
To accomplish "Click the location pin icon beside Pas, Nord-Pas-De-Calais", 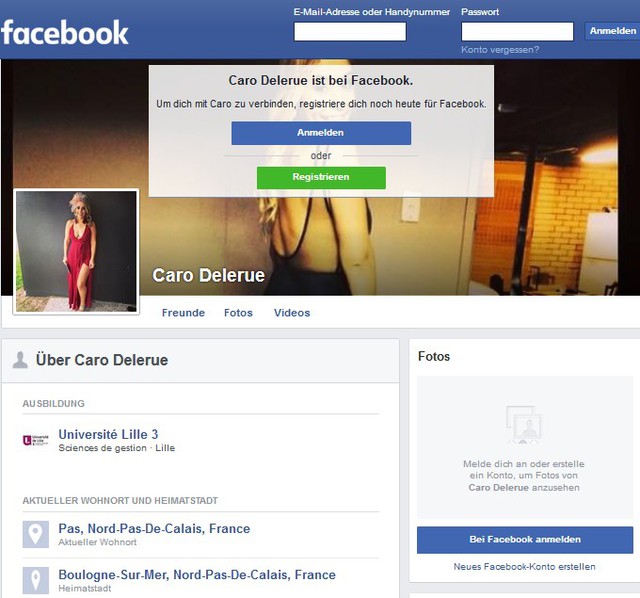I will pos(36,534).
